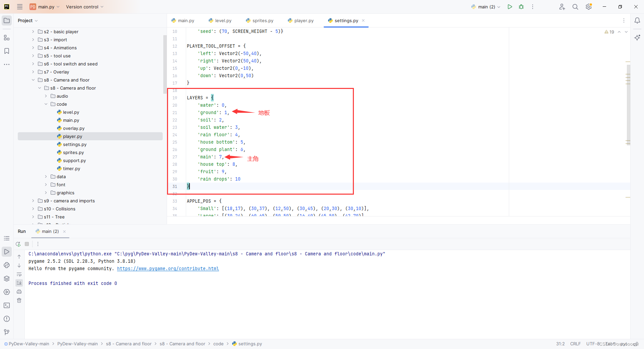The width and height of the screenshot is (644, 349).
Task: Click code breadcrumb in navigation bar
Action: click(218, 344)
